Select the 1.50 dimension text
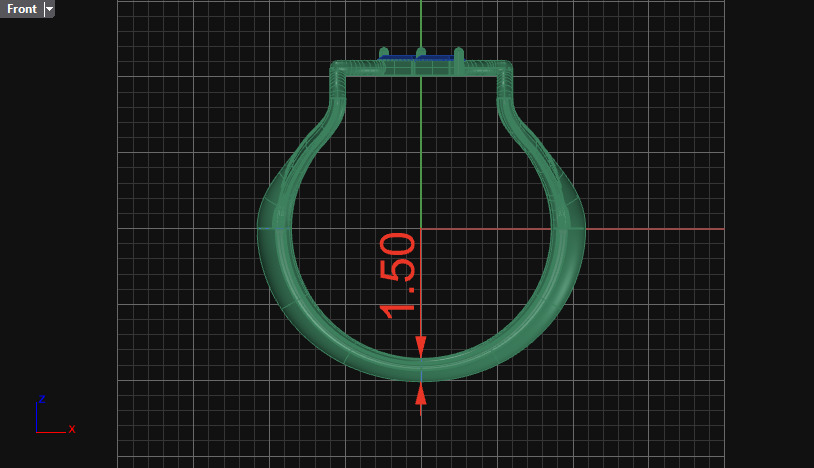 pyautogui.click(x=397, y=276)
